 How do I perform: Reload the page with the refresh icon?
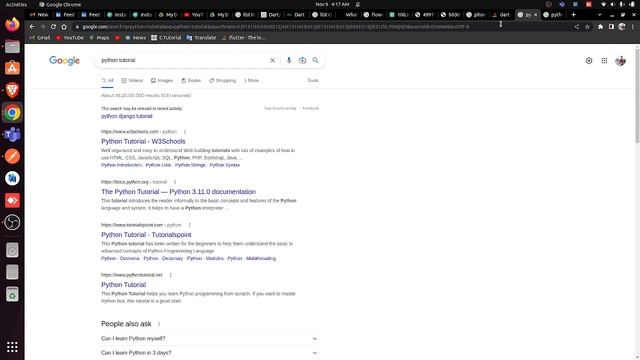(x=53, y=27)
